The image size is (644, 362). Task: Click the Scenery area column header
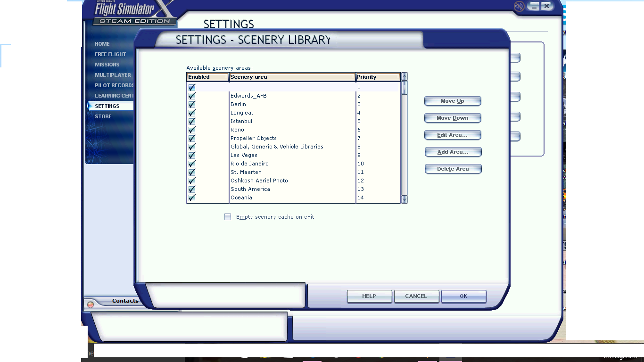click(x=292, y=77)
